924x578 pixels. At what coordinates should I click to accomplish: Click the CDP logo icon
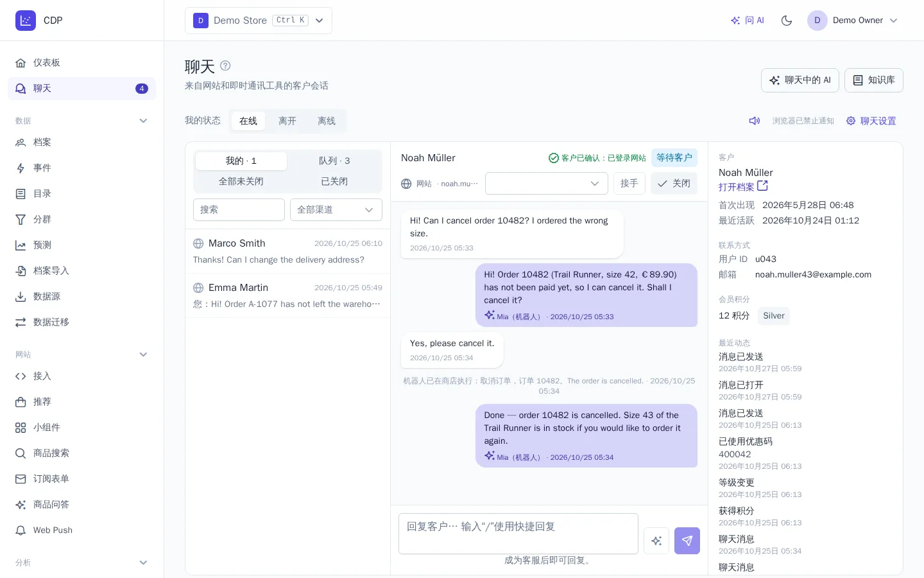coord(26,21)
